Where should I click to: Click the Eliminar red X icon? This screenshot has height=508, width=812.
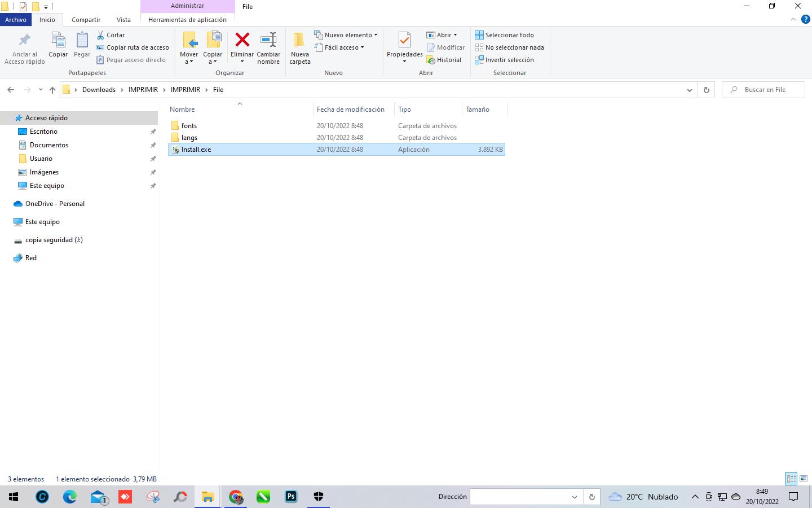coord(242,40)
